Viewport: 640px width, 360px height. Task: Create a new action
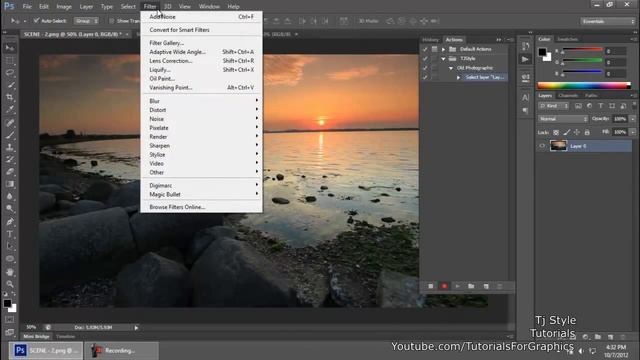486,286
